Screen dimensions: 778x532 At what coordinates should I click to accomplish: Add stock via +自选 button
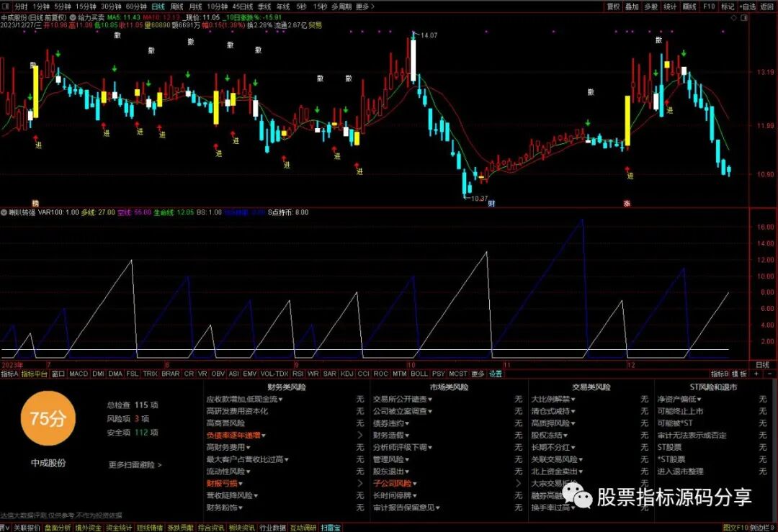tap(748, 6)
